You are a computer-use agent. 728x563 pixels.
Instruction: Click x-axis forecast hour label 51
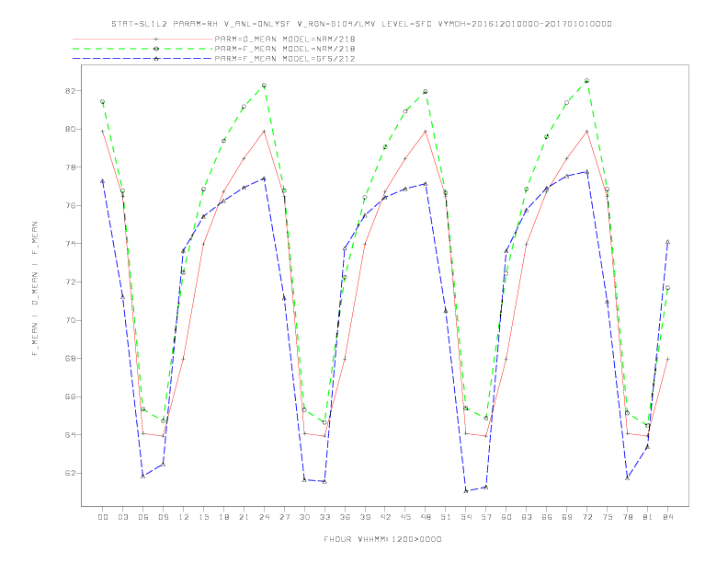[x=446, y=517]
